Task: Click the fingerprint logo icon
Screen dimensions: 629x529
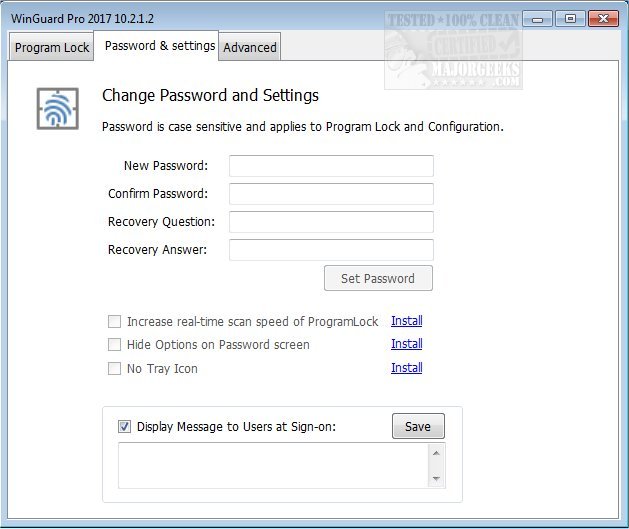Action: (x=57, y=108)
